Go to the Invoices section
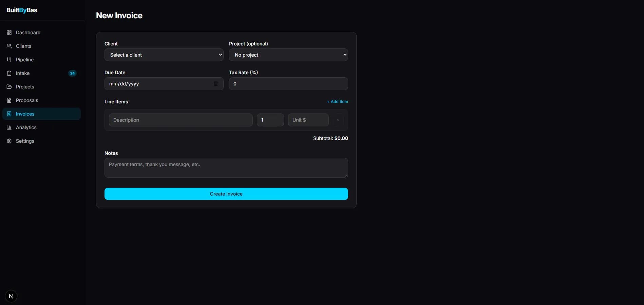The width and height of the screenshot is (644, 305). pos(25,114)
